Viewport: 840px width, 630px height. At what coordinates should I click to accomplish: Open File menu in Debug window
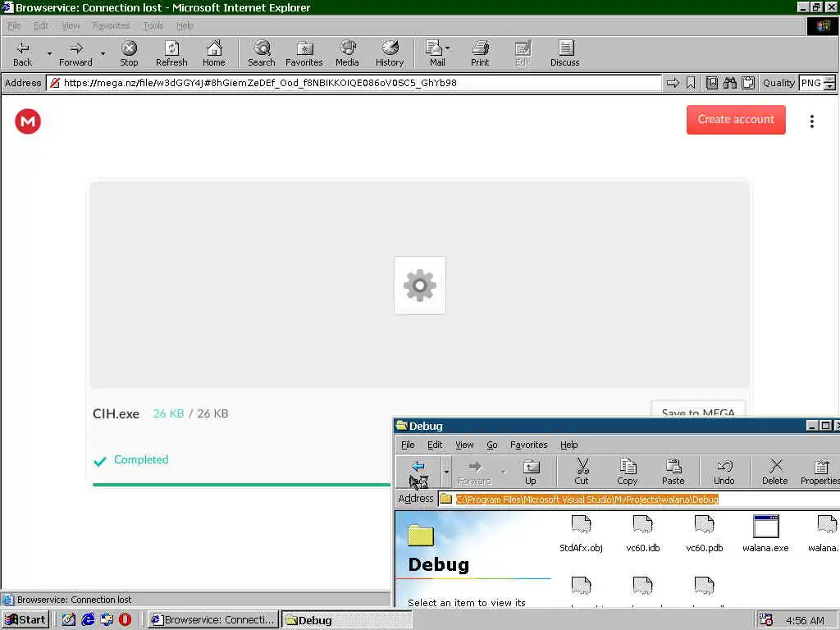pyautogui.click(x=408, y=445)
